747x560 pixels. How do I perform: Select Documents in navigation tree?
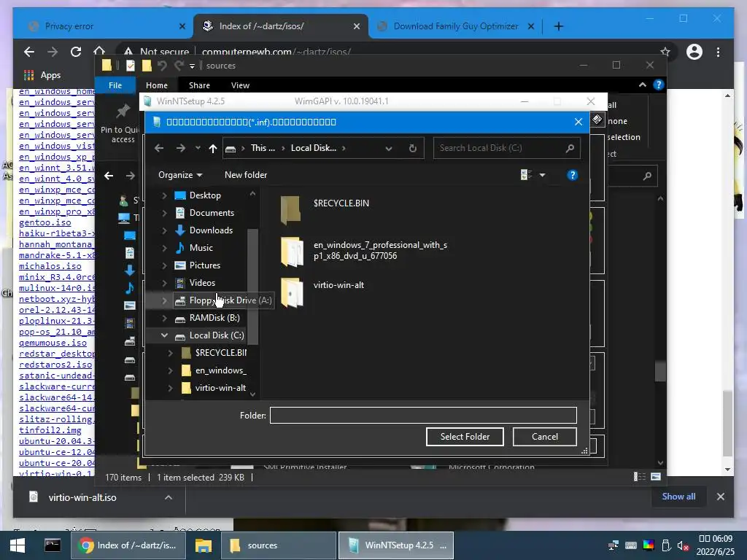point(212,213)
